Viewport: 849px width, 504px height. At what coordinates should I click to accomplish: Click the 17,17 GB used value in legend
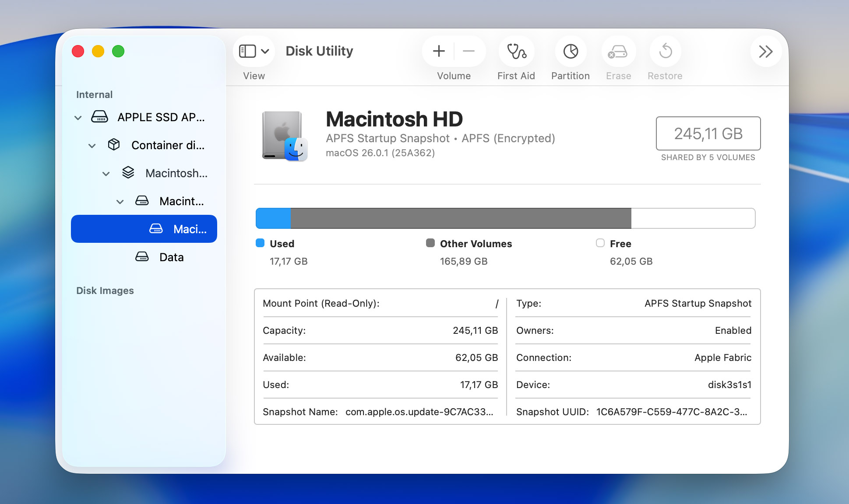pyautogui.click(x=289, y=261)
